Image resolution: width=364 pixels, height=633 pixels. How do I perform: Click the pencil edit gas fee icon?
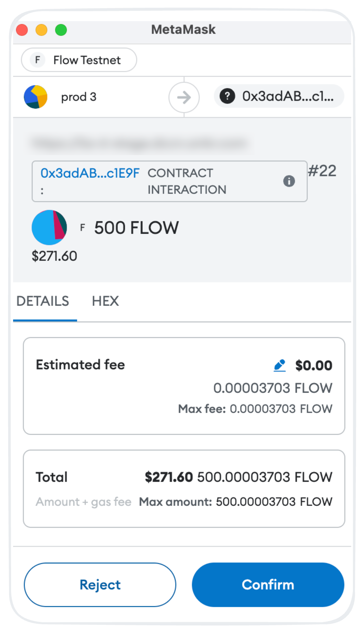pyautogui.click(x=279, y=365)
